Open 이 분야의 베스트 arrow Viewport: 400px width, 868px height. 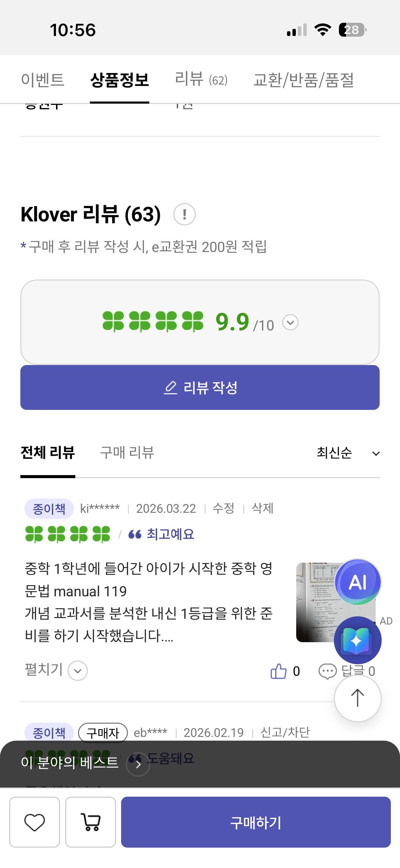point(138,764)
